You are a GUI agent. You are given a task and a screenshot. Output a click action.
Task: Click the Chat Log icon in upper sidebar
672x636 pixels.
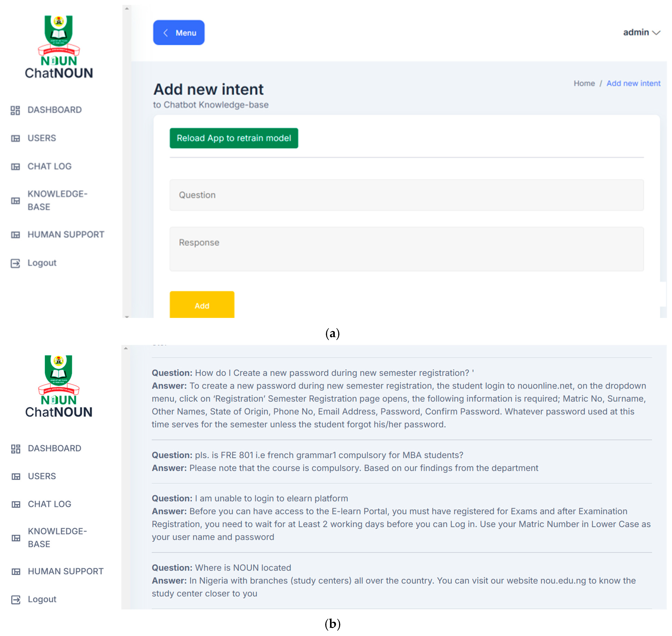point(15,166)
